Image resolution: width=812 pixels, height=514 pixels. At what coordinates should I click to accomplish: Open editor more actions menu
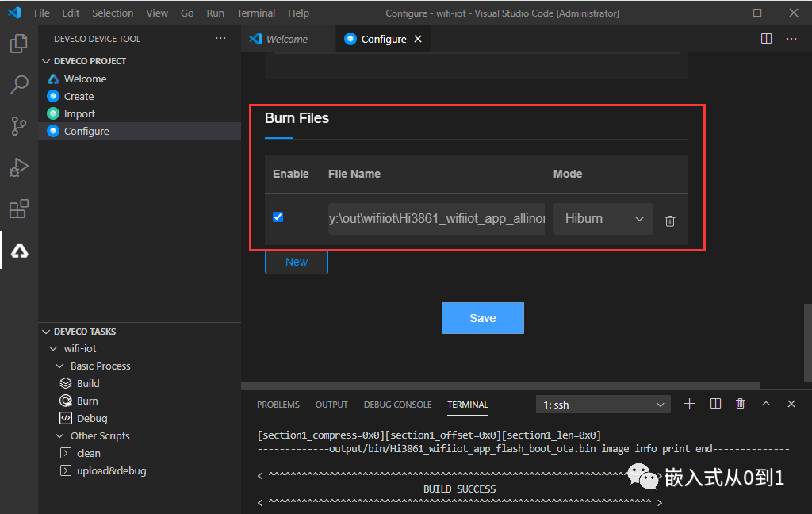pyautogui.click(x=791, y=39)
